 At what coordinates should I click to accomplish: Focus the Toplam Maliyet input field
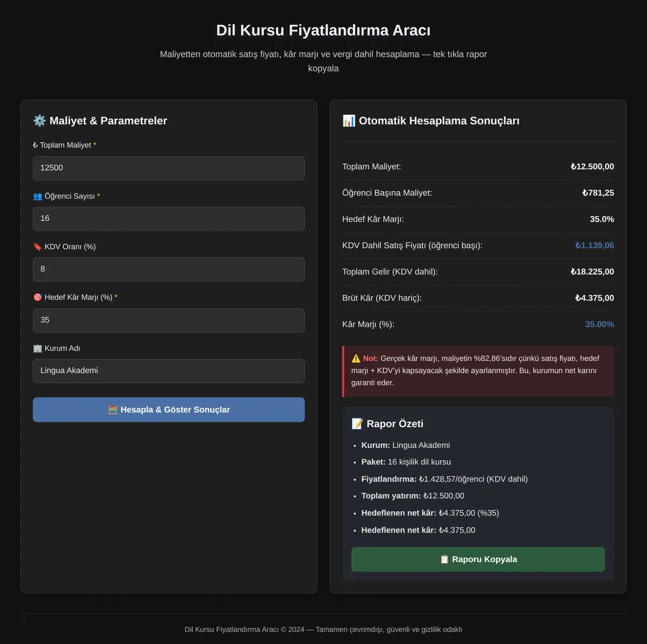169,168
